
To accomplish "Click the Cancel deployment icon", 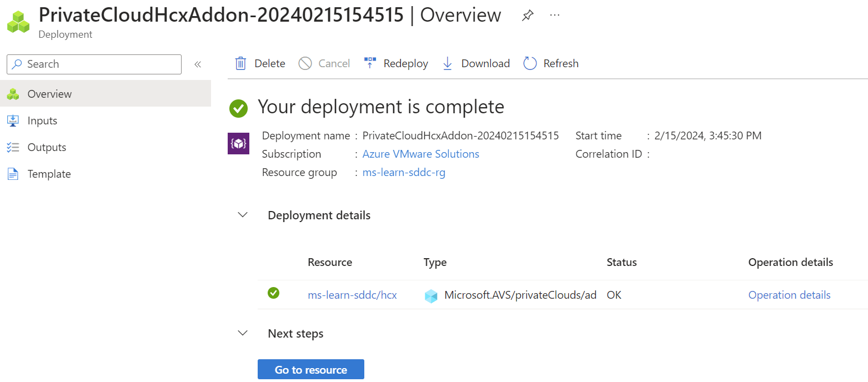I will [x=305, y=63].
